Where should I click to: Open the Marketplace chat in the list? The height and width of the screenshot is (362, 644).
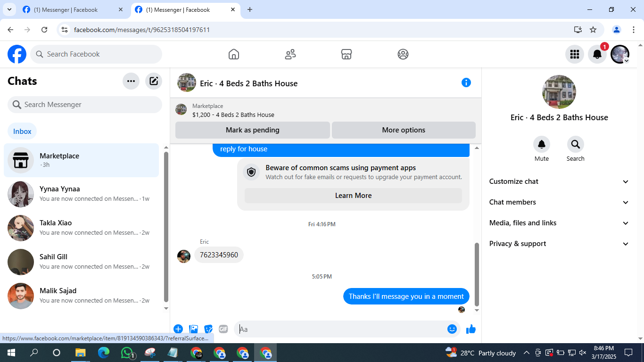point(81,160)
